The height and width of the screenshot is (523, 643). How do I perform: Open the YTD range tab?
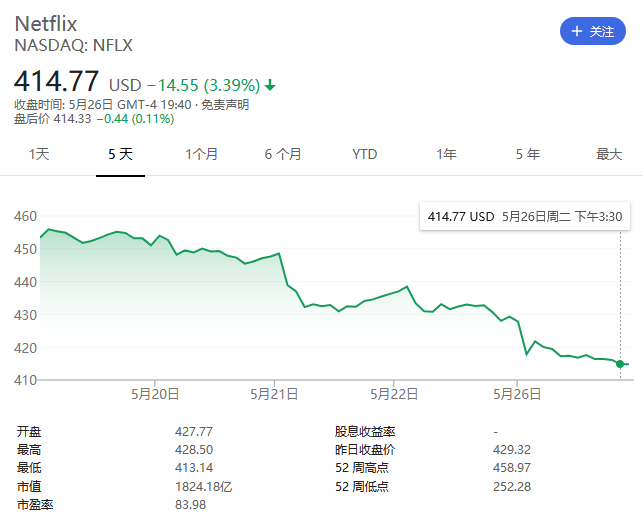point(365,154)
